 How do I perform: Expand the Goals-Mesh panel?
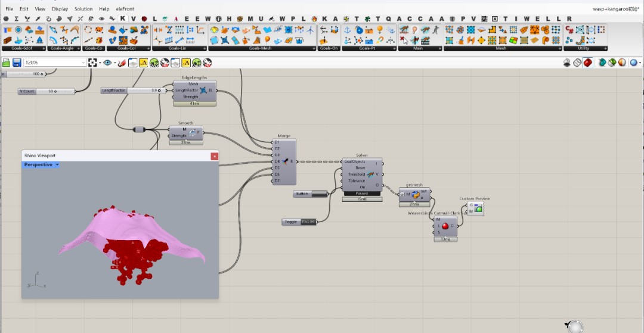[x=314, y=48]
